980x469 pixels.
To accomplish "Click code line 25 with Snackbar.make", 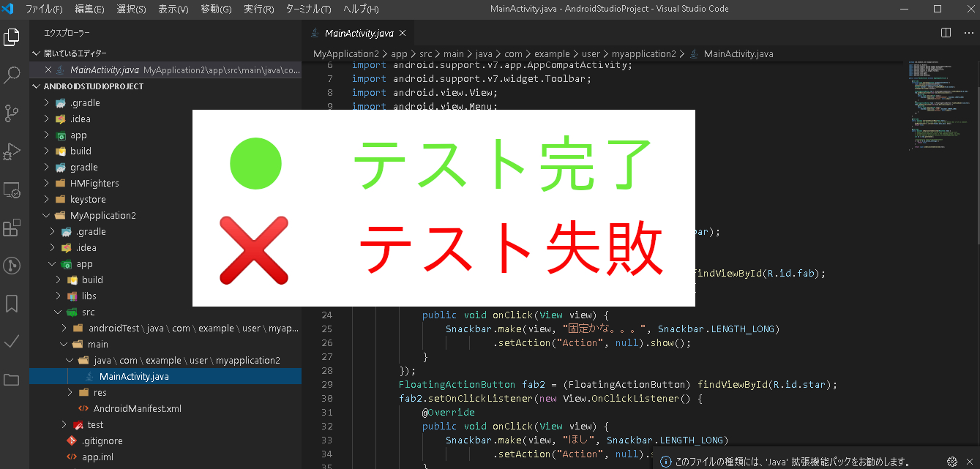I will (613, 329).
